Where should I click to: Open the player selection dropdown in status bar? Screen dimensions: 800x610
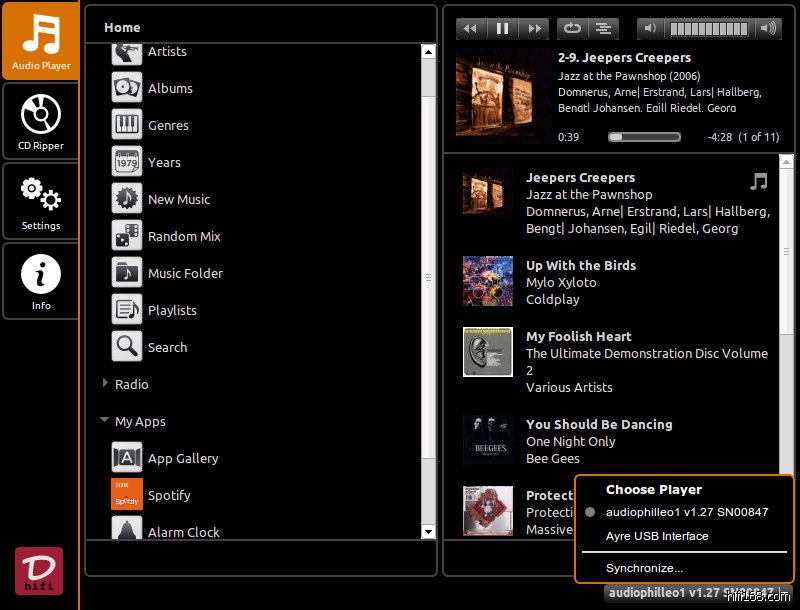(690, 593)
